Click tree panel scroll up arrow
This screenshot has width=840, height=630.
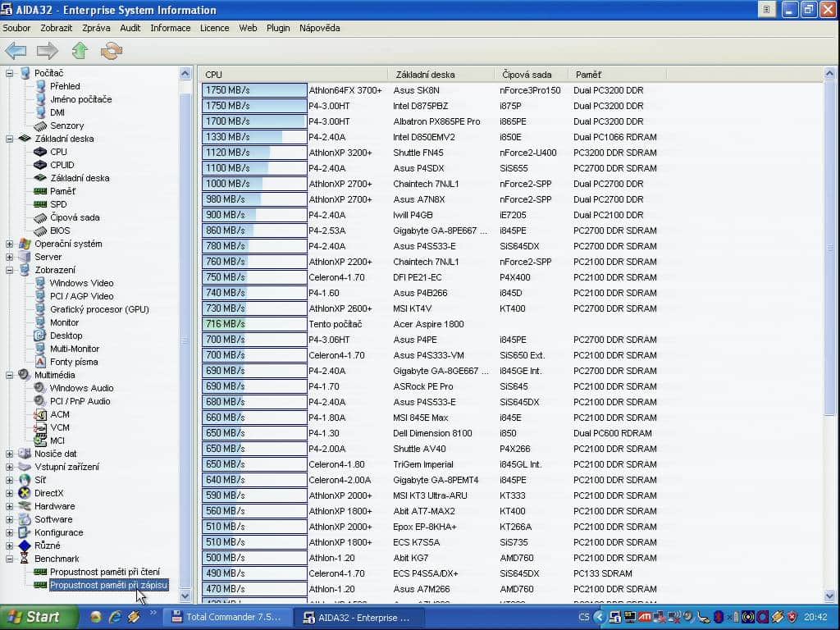[185, 73]
